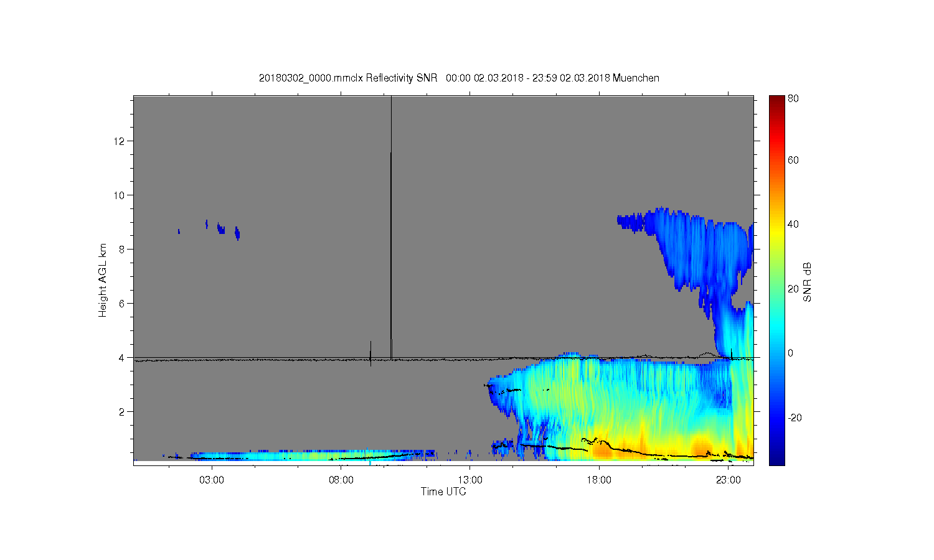This screenshot has height=560, width=934.
Task: Click the 08:00 time tick label
Action: tap(341, 480)
